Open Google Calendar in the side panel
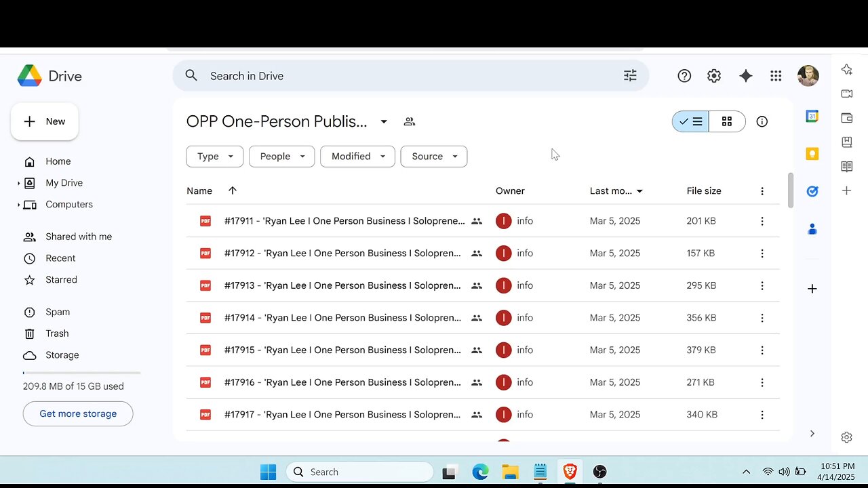 point(812,116)
